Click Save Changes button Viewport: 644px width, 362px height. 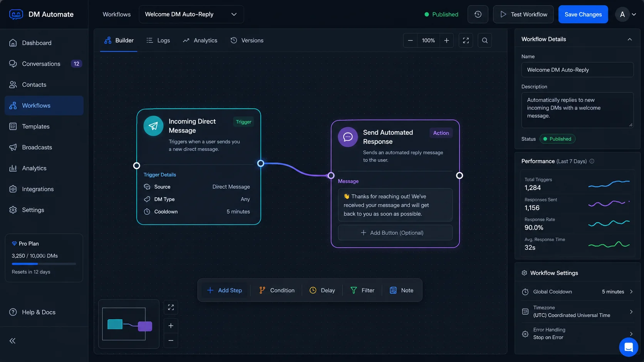click(x=583, y=14)
